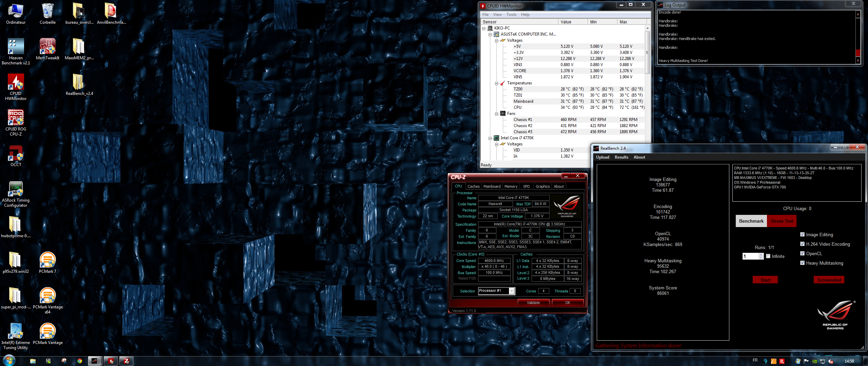
Task: Launch CPUID HWMonitor desktop shortcut
Action: point(16,87)
